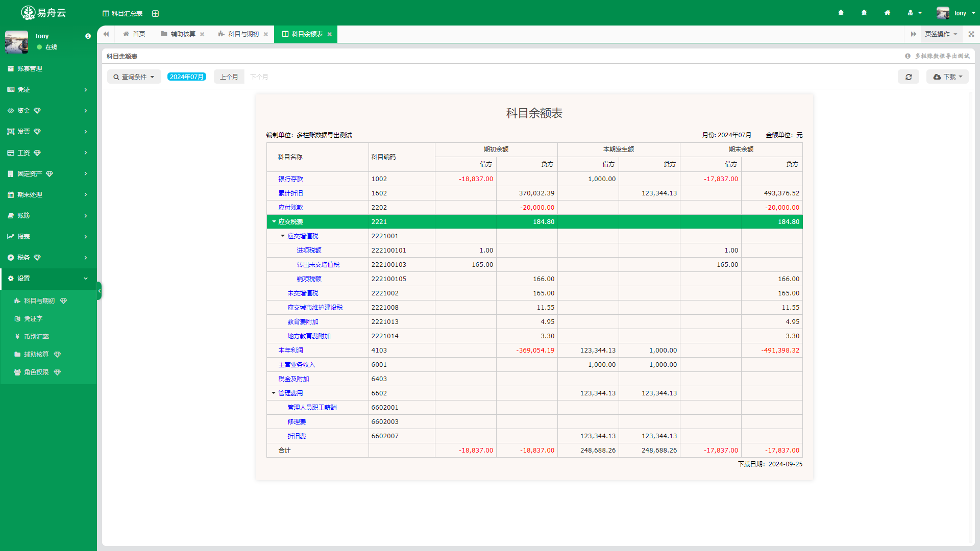
Task: Close the 科目余额表 tab
Action: pos(329,34)
